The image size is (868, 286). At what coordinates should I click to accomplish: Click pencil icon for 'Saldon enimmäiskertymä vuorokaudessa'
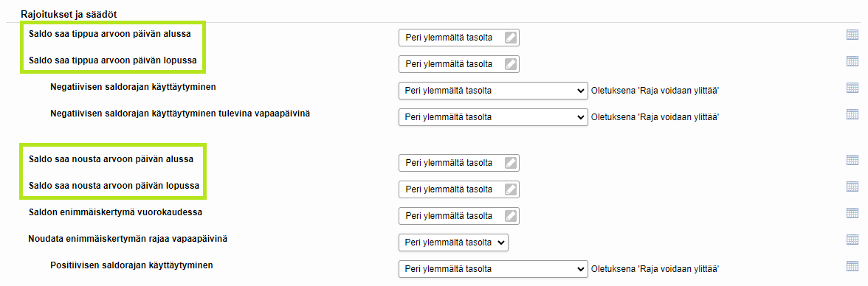click(511, 215)
